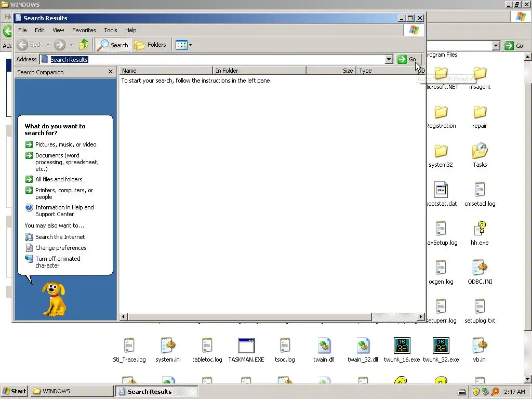Toggle the Search pane button
The image size is (532, 399).
113,45
